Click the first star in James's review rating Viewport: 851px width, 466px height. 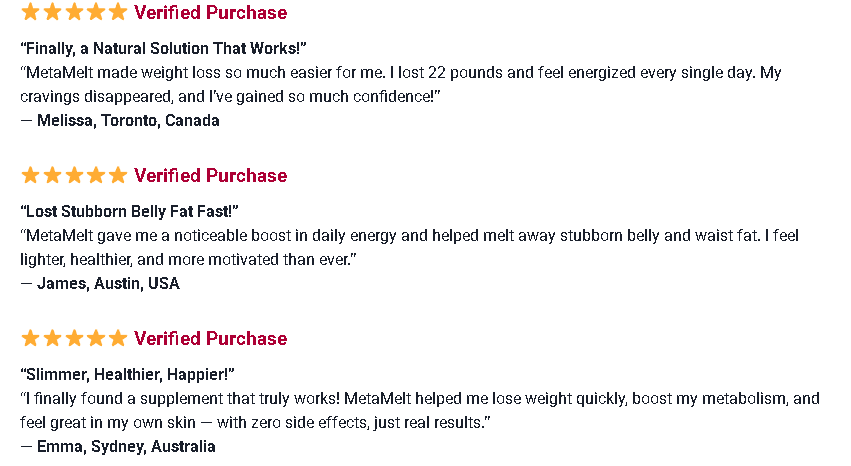click(30, 176)
